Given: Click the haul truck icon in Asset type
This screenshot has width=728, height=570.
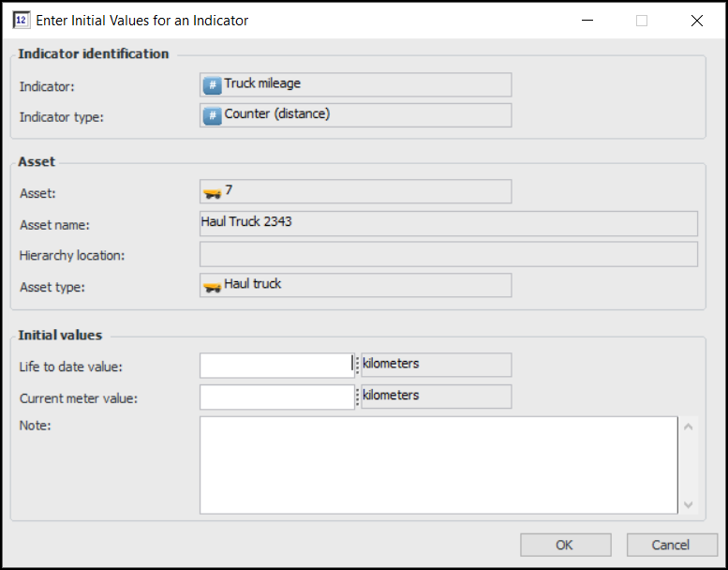Looking at the screenshot, I should tap(212, 285).
